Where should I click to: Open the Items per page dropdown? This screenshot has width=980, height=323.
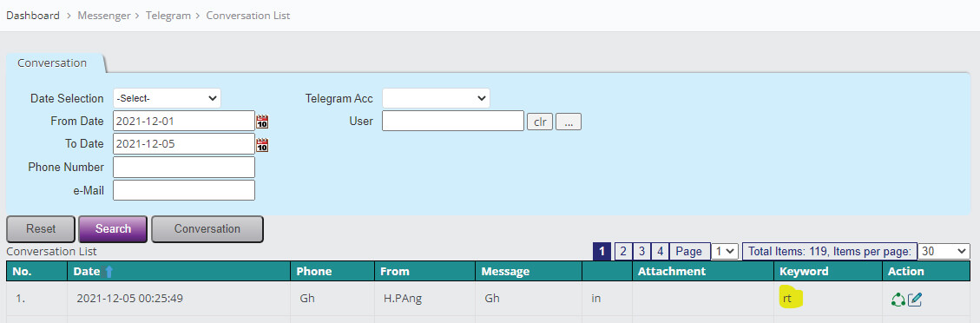click(x=944, y=251)
